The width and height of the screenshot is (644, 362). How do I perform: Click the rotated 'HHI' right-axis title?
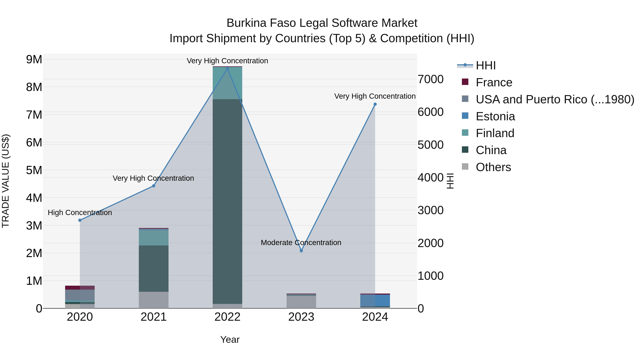click(x=450, y=181)
